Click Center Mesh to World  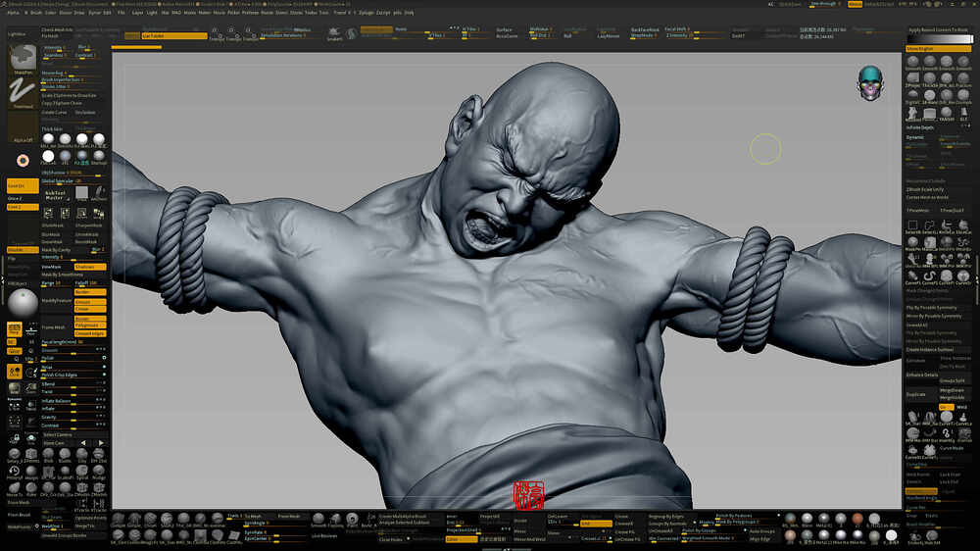click(x=927, y=197)
